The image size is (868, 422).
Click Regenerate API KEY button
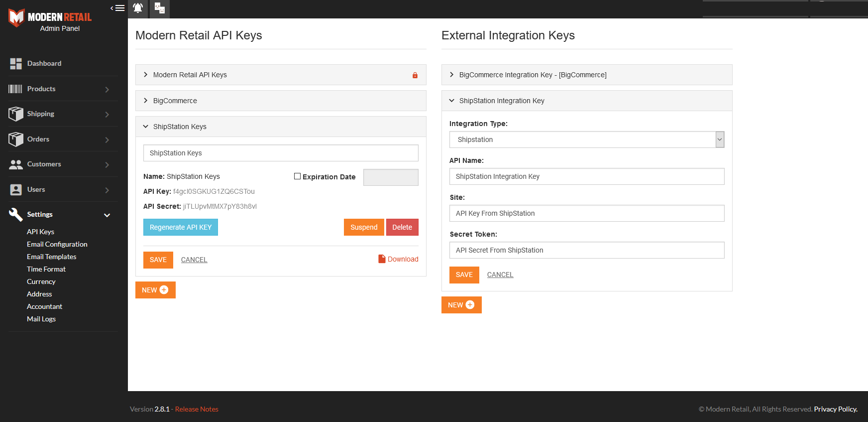coord(181,227)
